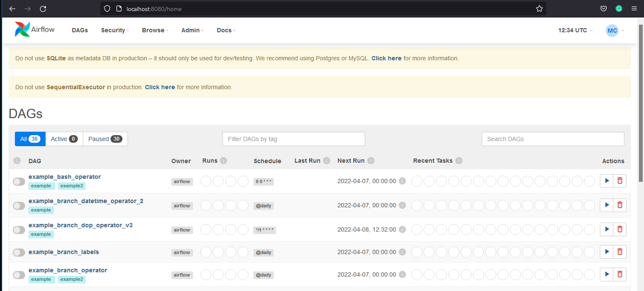Click the Search DAGs field
The height and width of the screenshot is (291, 644).
click(x=552, y=138)
